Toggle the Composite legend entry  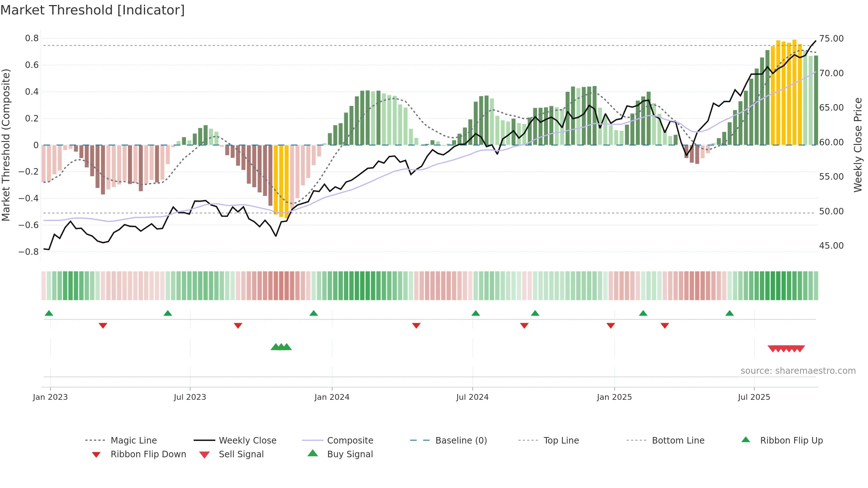[x=337, y=440]
